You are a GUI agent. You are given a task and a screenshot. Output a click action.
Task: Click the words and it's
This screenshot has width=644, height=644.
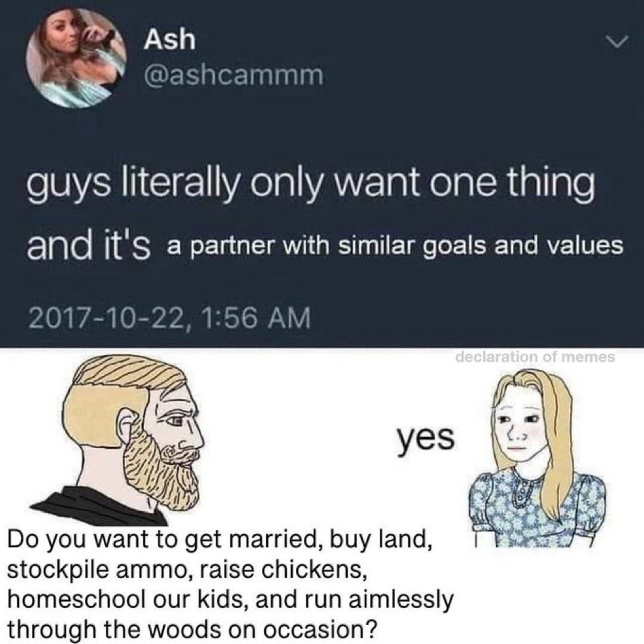pos(89,246)
